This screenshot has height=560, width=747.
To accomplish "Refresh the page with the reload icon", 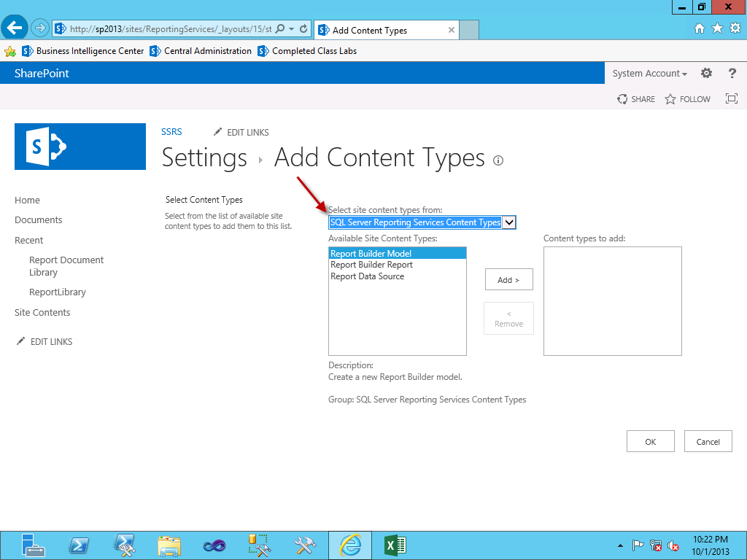I will [x=303, y=28].
